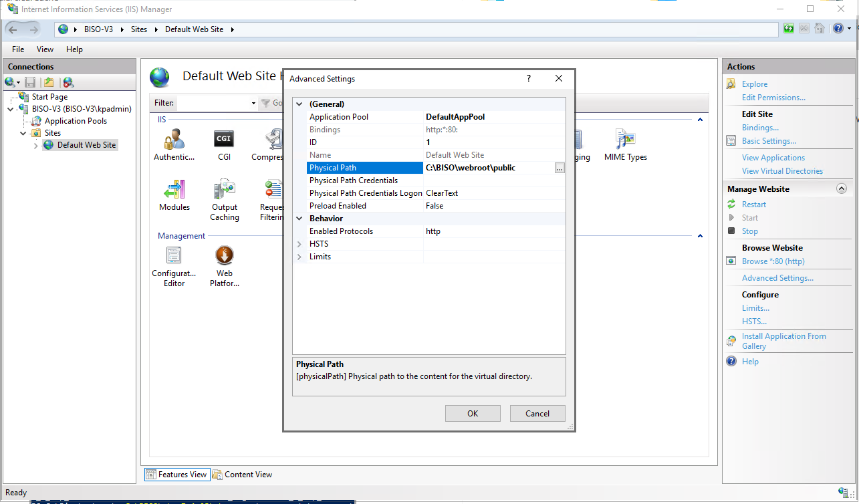Click OK in Advanced Settings dialog
Screen dimensions: 859x504
point(473,414)
